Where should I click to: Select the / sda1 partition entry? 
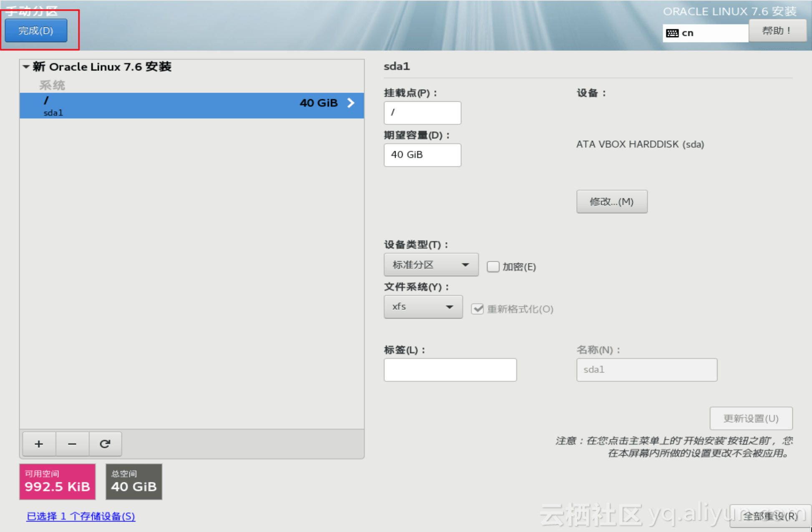(167, 105)
